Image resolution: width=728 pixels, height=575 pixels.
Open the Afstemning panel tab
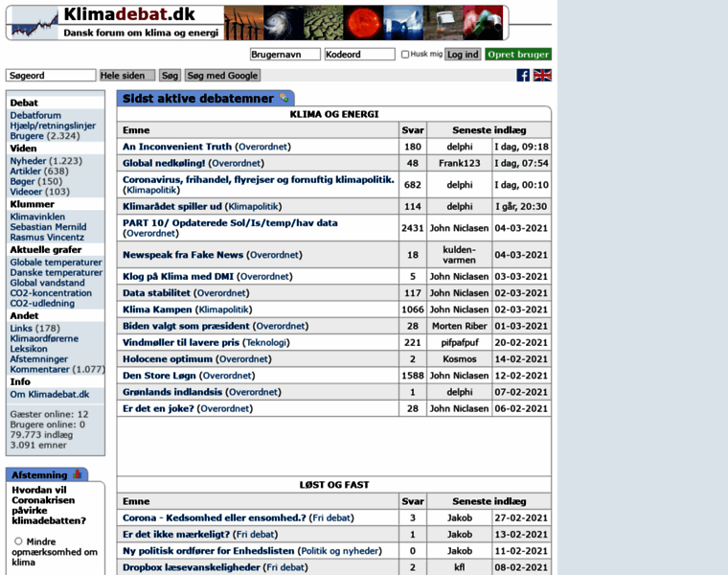point(46,474)
